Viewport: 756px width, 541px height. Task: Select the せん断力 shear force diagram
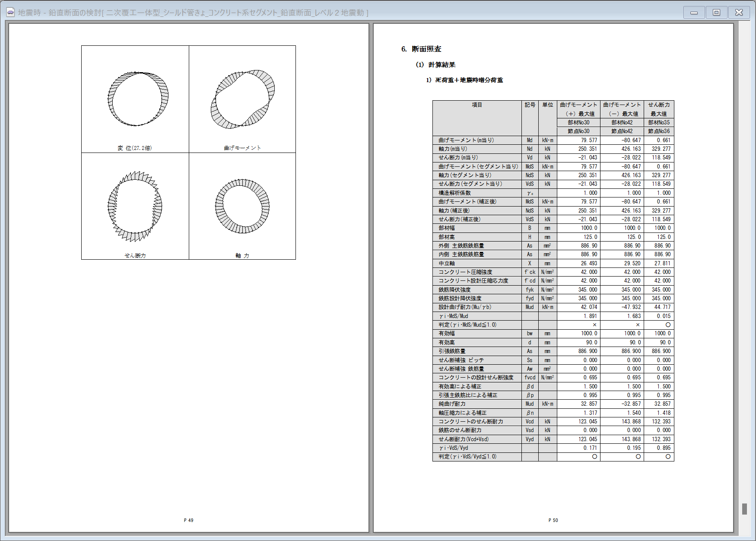[135, 206]
